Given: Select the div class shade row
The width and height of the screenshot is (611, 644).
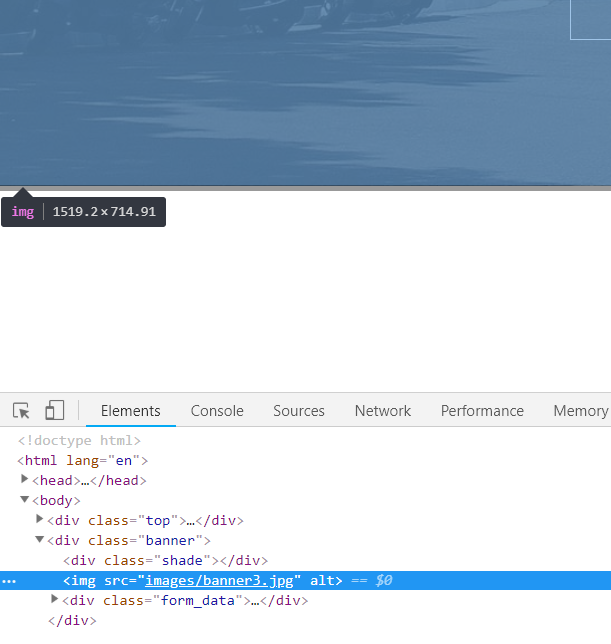Looking at the screenshot, I should click(165, 561).
